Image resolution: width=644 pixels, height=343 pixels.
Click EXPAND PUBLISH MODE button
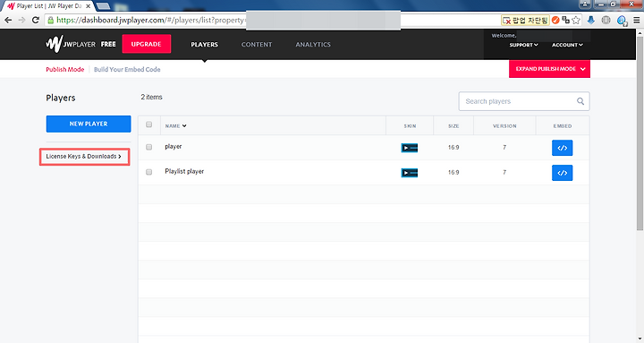coord(549,69)
